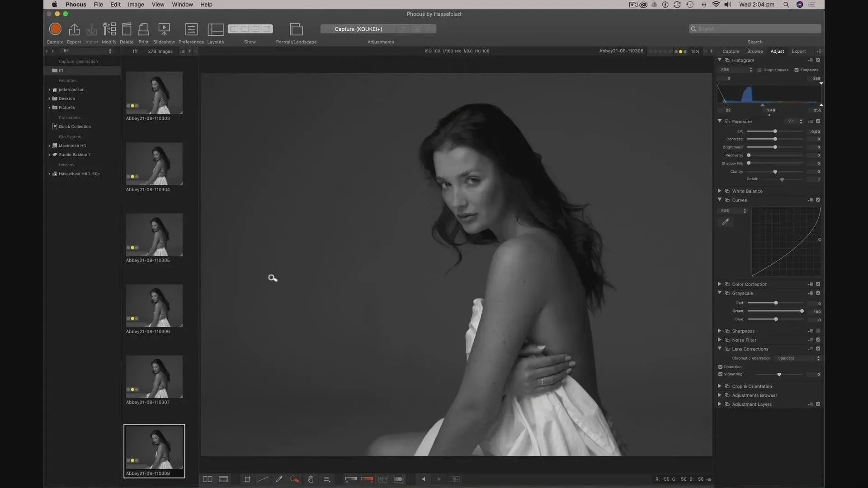Open Preferences from the toolbar
This screenshot has height=488, width=868.
tap(191, 29)
